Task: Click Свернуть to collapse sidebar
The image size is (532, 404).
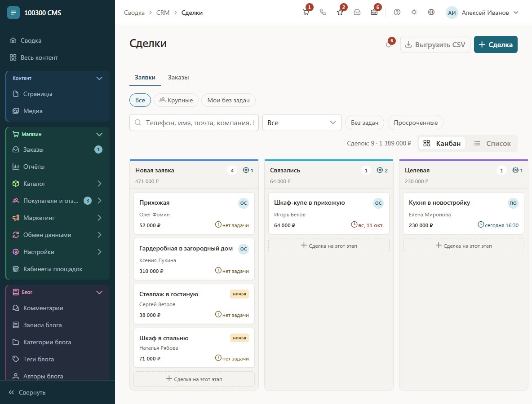Action: coord(27,392)
